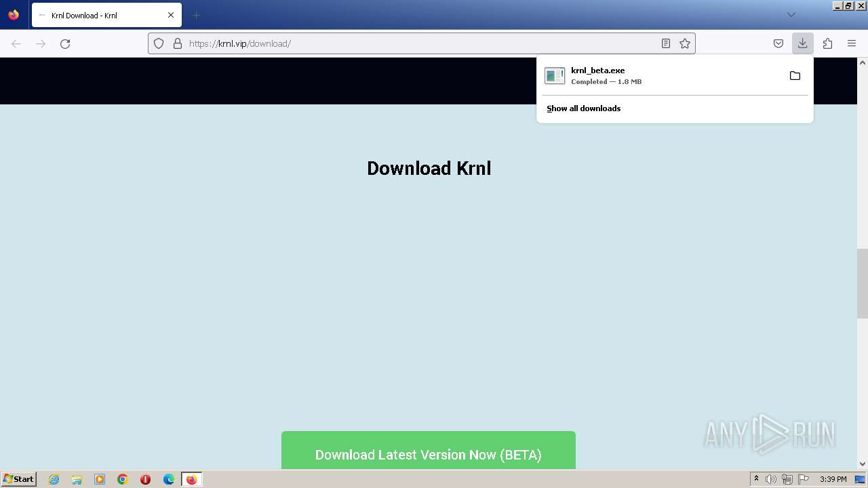The width and height of the screenshot is (868, 488).
Task: Click page vertical scrollbar thumb
Action: 863,283
